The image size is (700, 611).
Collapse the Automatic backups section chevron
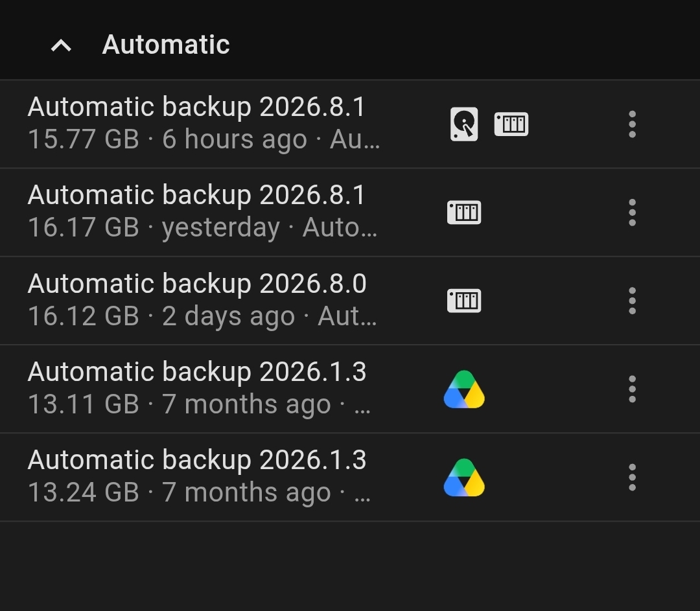pyautogui.click(x=61, y=45)
